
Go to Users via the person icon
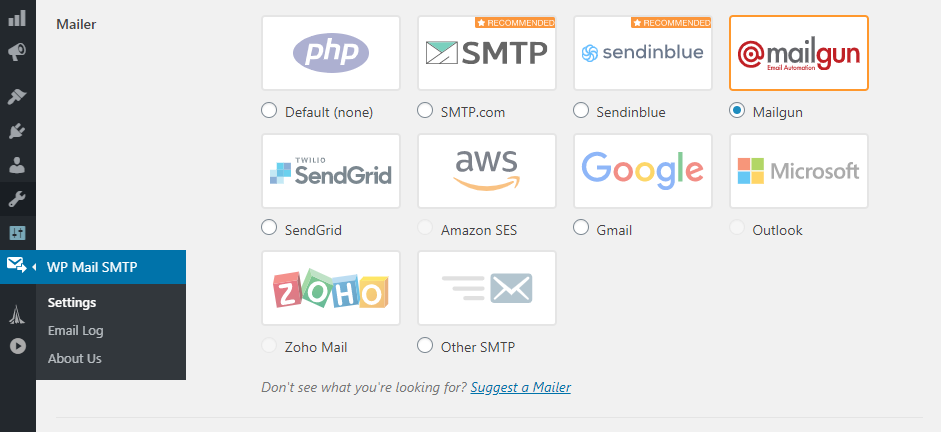tap(17, 165)
